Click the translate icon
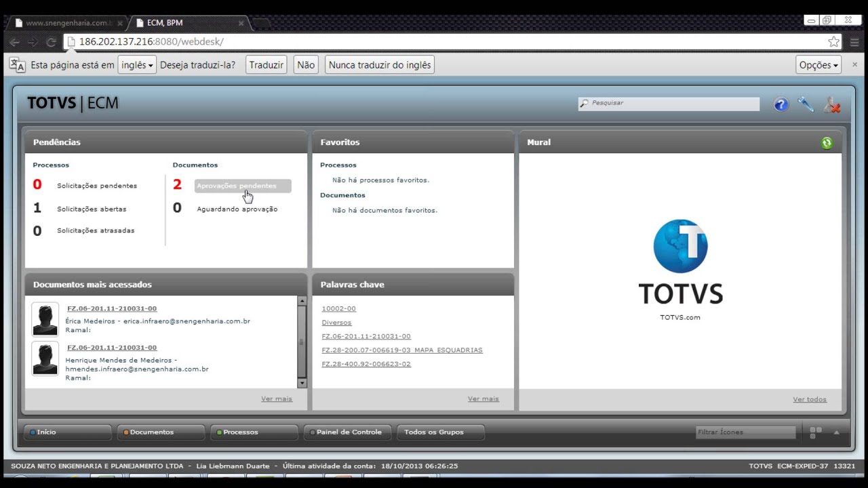Screen dimensions: 868x488 click(18, 65)
